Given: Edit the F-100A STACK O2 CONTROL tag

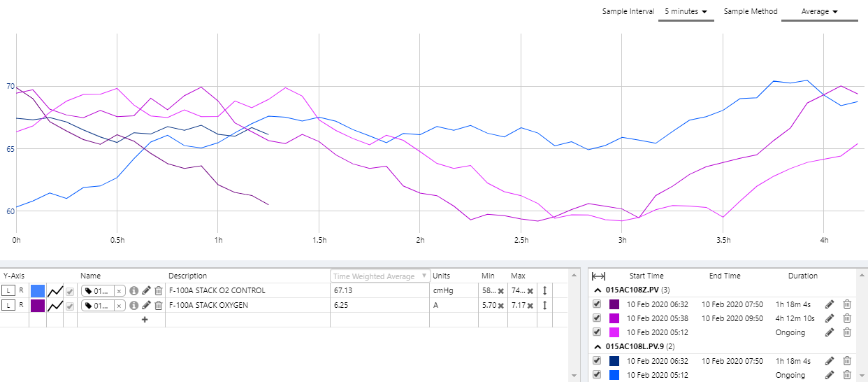Looking at the screenshot, I should tap(146, 290).
